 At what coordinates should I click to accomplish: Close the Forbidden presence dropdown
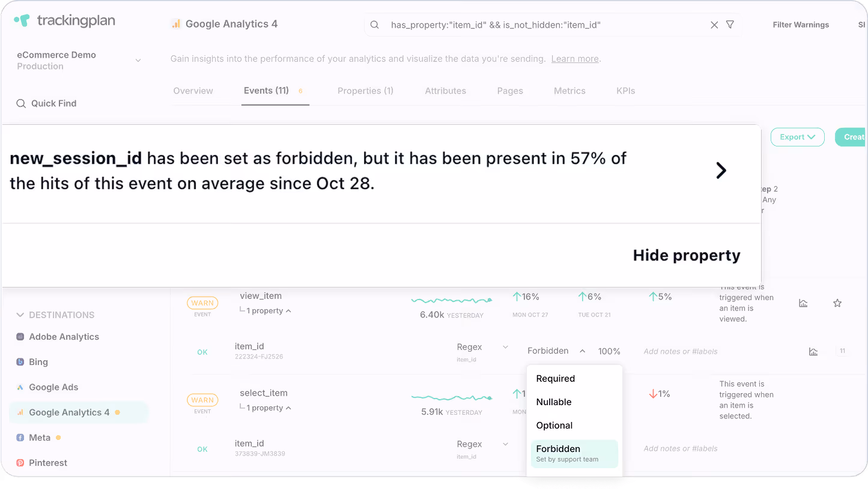tap(556, 351)
